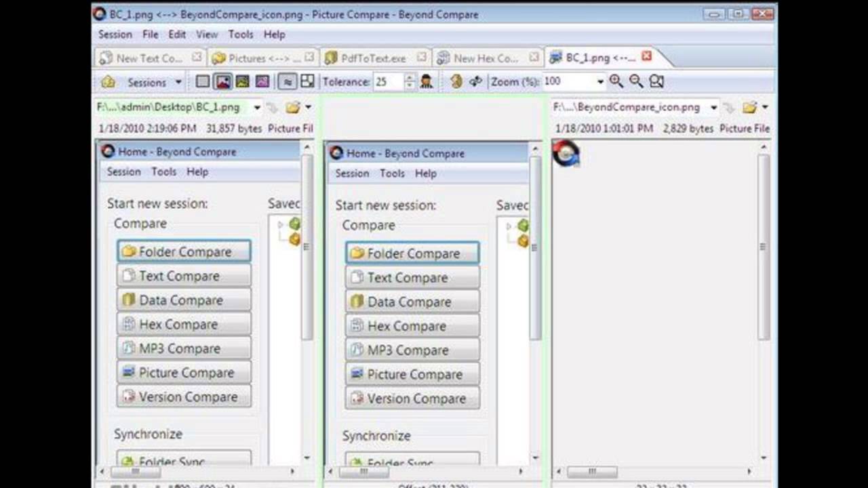
Task: Click the rotate arrows icon beside Zoom label
Action: [x=475, y=81]
